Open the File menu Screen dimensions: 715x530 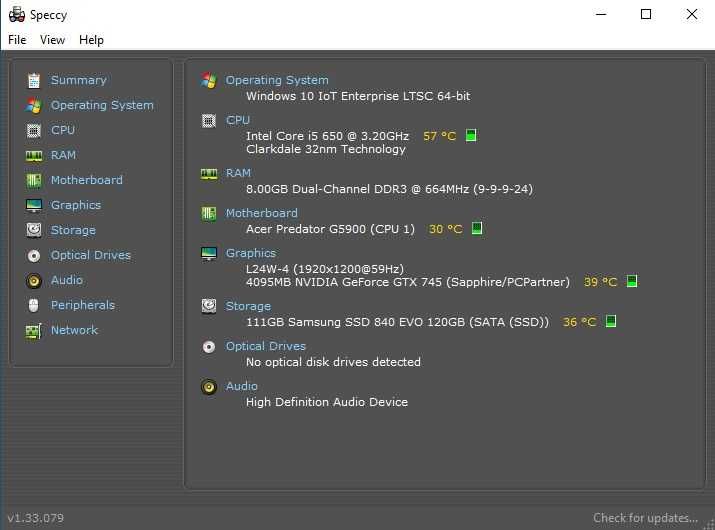click(x=17, y=40)
